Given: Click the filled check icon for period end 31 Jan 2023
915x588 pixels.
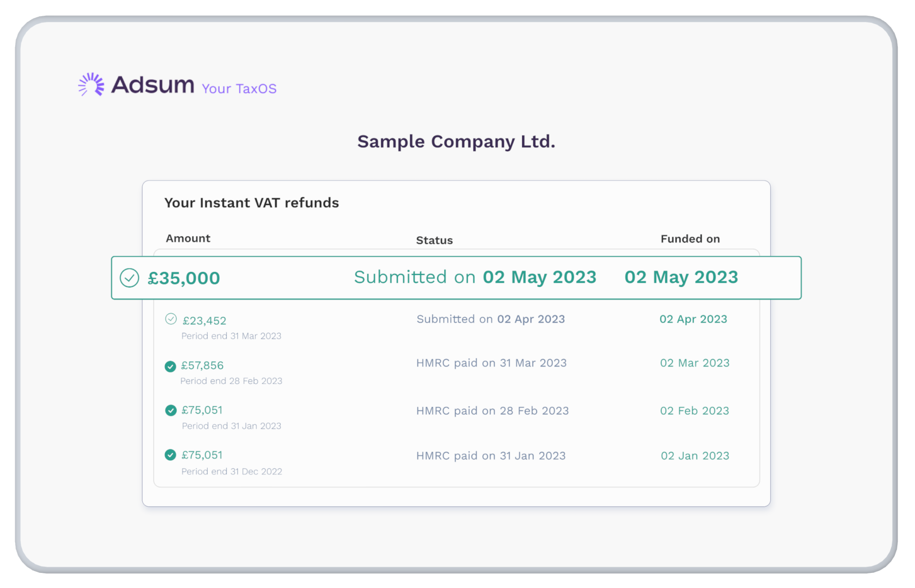Looking at the screenshot, I should coord(171,410).
